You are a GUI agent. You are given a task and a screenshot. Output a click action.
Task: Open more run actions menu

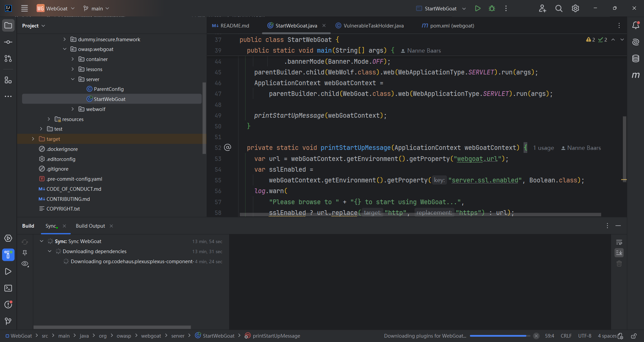pyautogui.click(x=506, y=8)
